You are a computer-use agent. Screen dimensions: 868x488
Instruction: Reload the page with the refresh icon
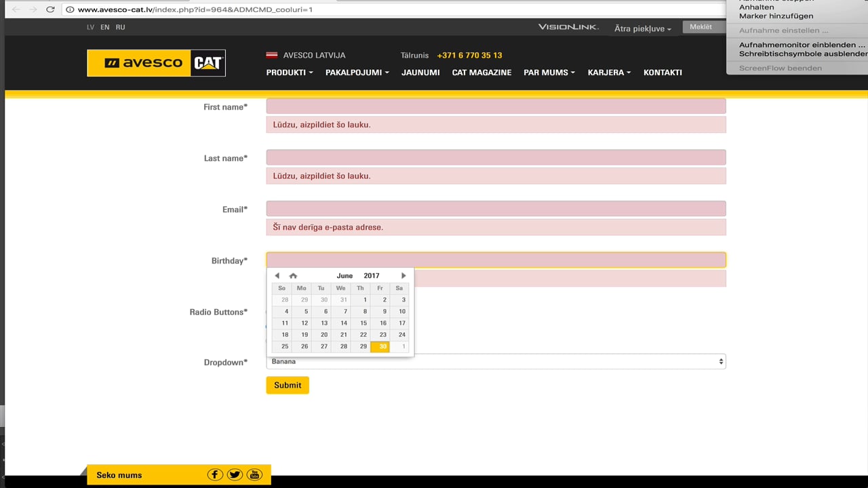pos(50,9)
